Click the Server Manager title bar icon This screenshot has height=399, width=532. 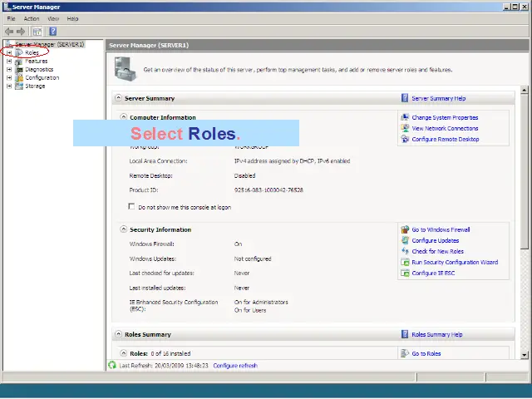pyautogui.click(x=7, y=7)
